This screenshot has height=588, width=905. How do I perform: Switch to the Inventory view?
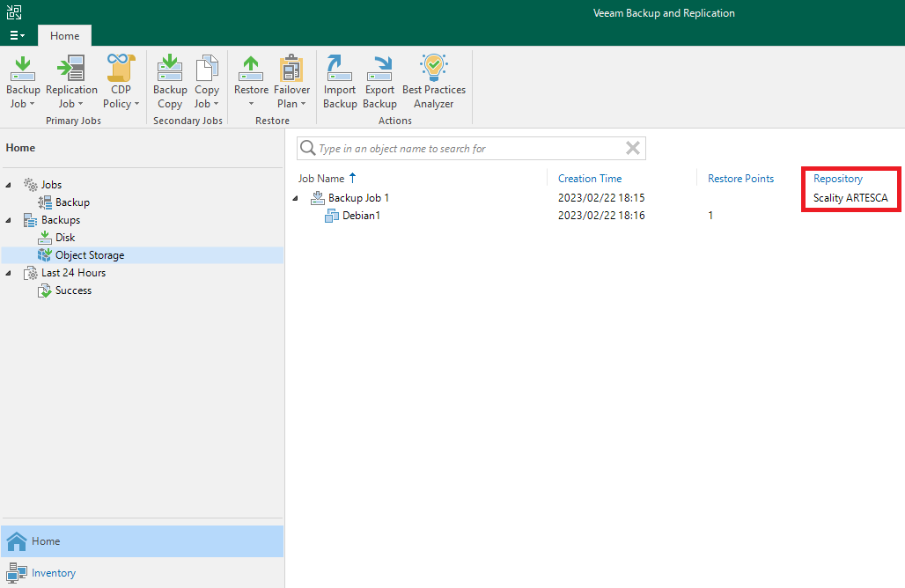coord(142,573)
